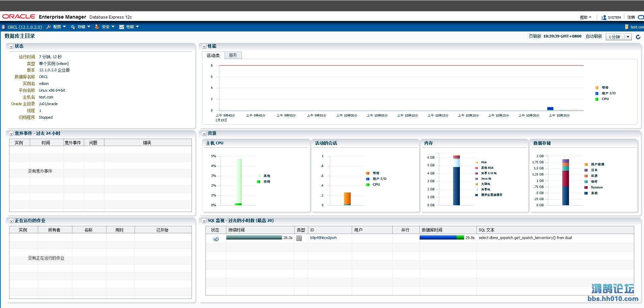This screenshot has height=308, width=644.
Task: Sort by 时间 column in 意外事件 table
Action: (x=47, y=143)
